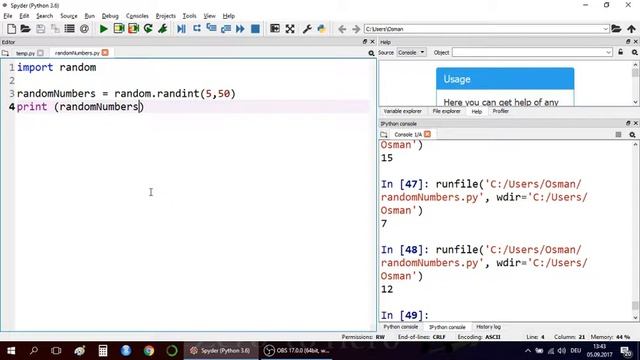This screenshot has height=360, width=640.
Task: Open Windows Start menu
Action: (11, 351)
